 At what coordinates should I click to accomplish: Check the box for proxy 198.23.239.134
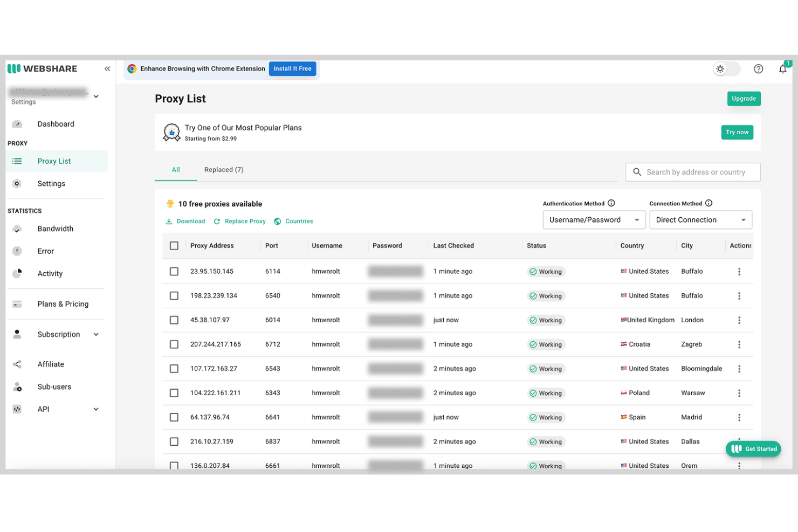click(x=174, y=296)
